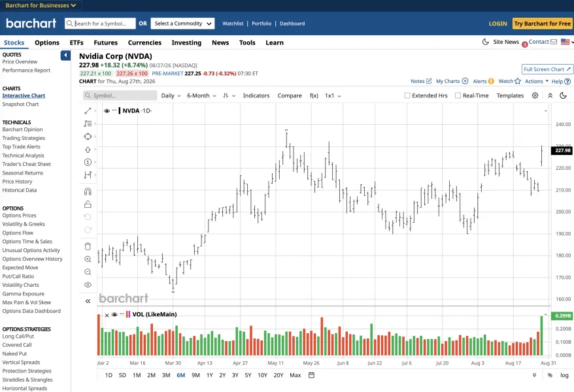Collapse the drawing toolbar with double chevron
The height and width of the screenshot is (392, 574).
pyautogui.click(x=88, y=301)
